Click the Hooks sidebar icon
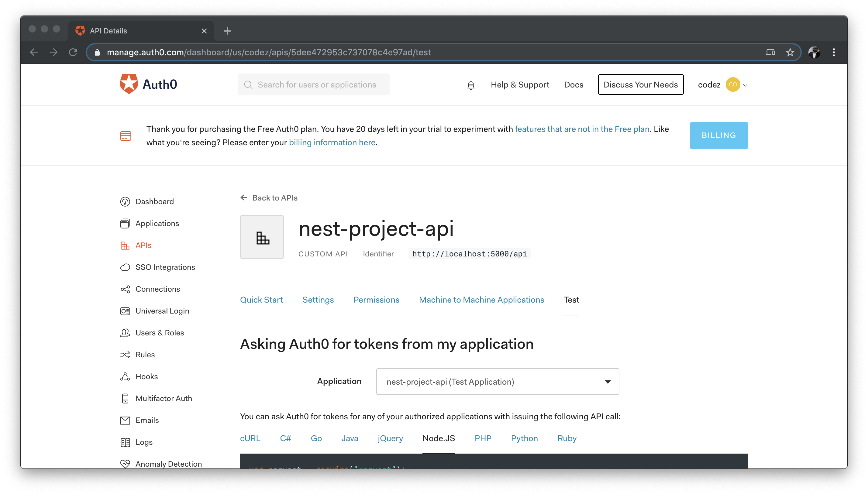 [x=125, y=377]
